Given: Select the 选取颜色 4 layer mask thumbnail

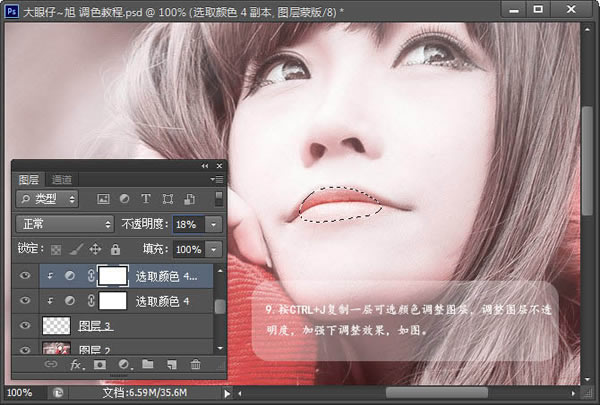Looking at the screenshot, I should pyautogui.click(x=113, y=300).
